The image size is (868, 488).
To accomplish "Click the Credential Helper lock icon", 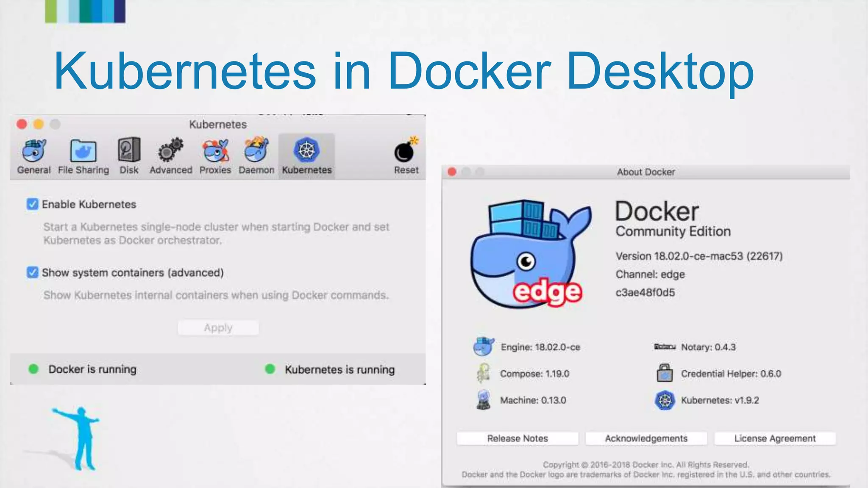I will coord(665,373).
